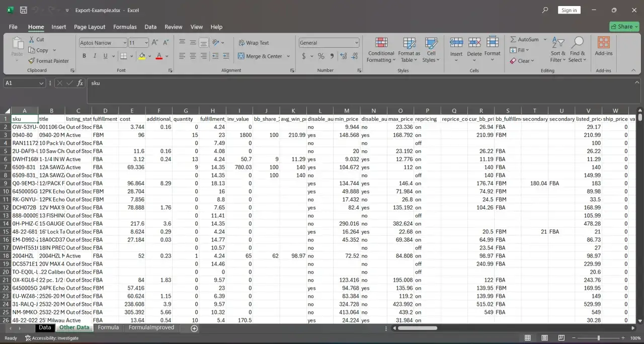Click Accounting Number Format dollar icon
This screenshot has height=344, width=644.
click(x=303, y=56)
